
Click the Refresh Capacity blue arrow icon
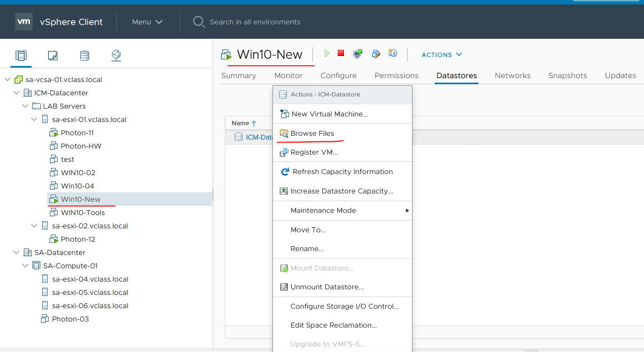(x=285, y=171)
